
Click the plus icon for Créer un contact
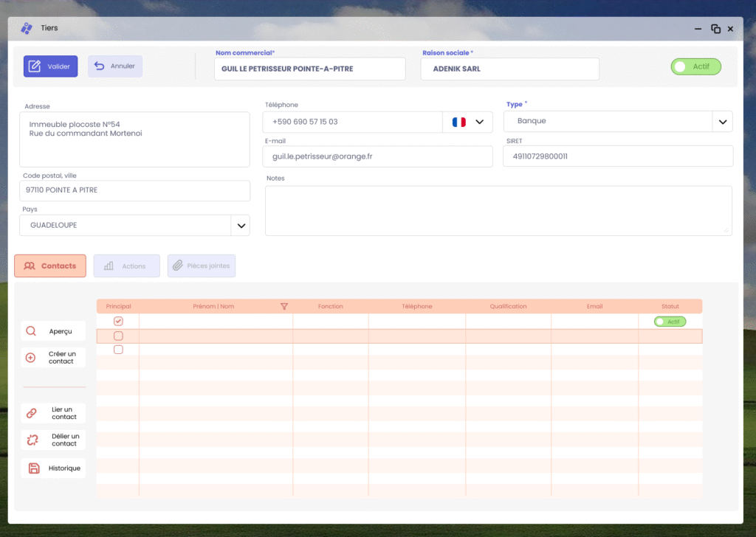coord(31,358)
